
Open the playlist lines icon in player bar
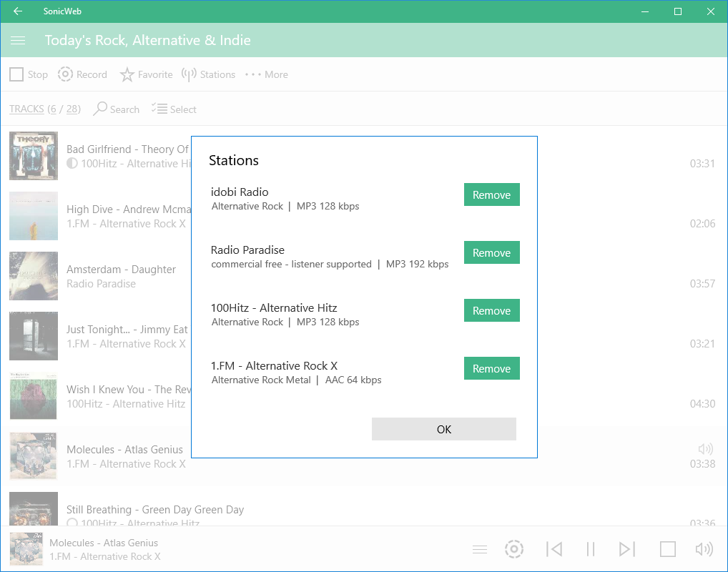[x=480, y=549]
